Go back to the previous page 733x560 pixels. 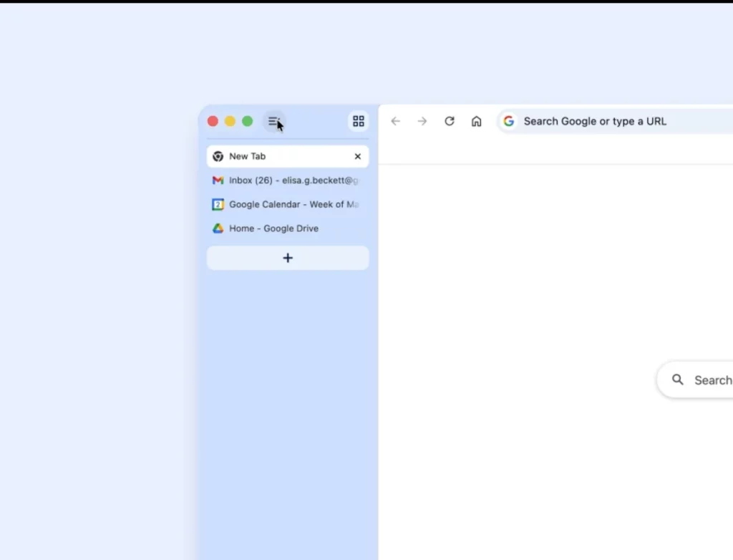(x=395, y=121)
